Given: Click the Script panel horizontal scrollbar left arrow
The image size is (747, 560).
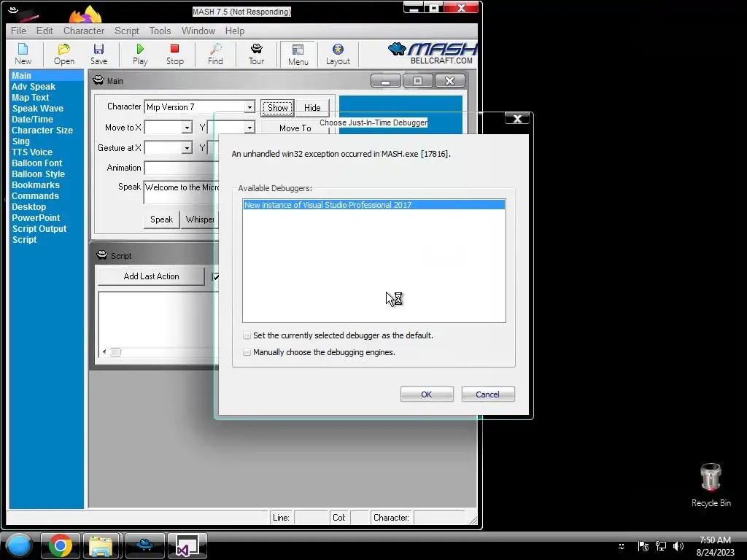Looking at the screenshot, I should click(104, 352).
